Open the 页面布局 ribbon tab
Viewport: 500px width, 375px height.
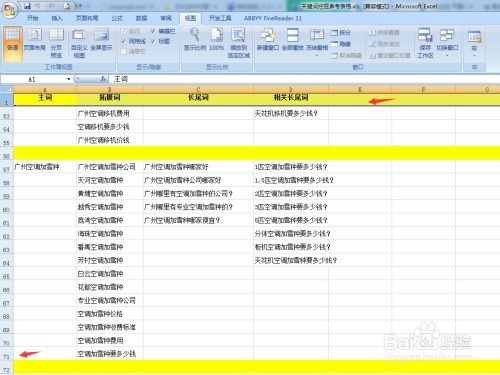pyautogui.click(x=87, y=18)
